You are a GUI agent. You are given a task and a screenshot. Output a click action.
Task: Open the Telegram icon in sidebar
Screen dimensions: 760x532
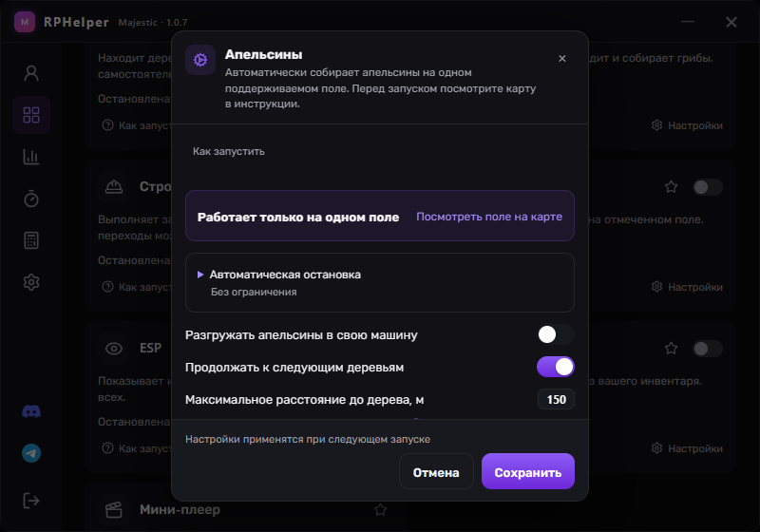(x=31, y=453)
